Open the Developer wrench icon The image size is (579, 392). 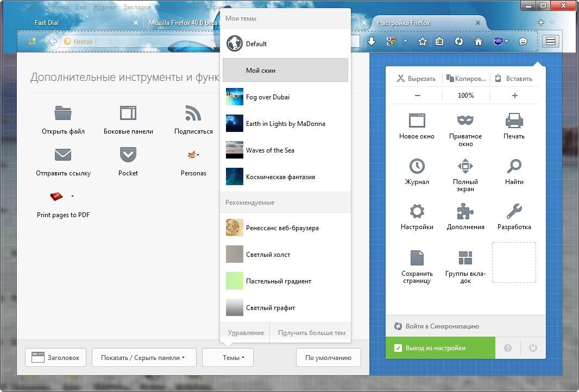point(514,212)
